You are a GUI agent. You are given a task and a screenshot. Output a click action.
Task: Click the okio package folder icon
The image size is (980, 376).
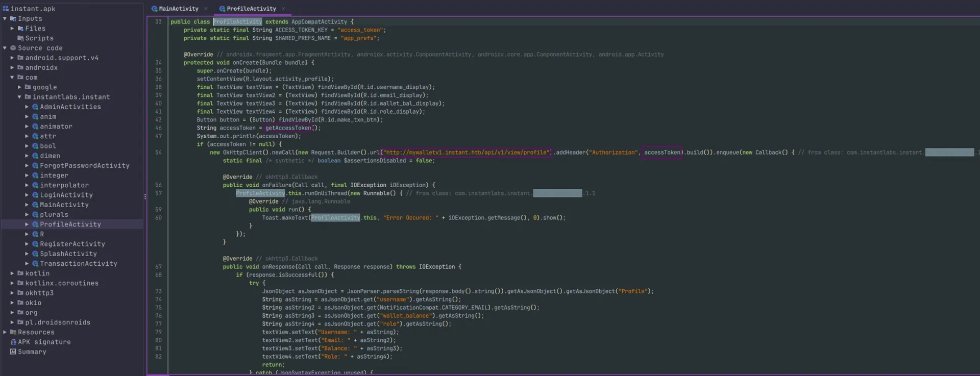click(x=20, y=303)
